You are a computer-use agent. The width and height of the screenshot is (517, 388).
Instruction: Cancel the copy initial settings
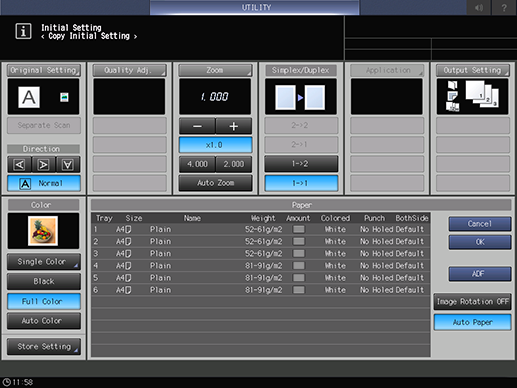[480, 224]
